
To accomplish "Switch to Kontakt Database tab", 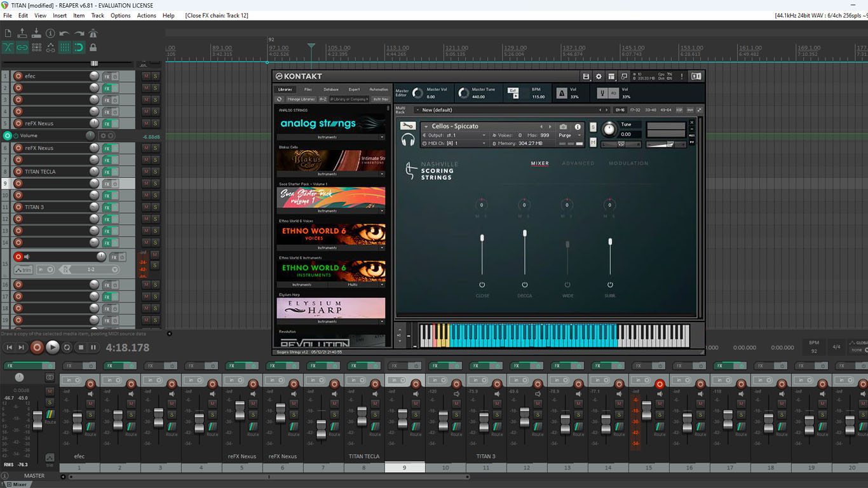I will tap(331, 90).
